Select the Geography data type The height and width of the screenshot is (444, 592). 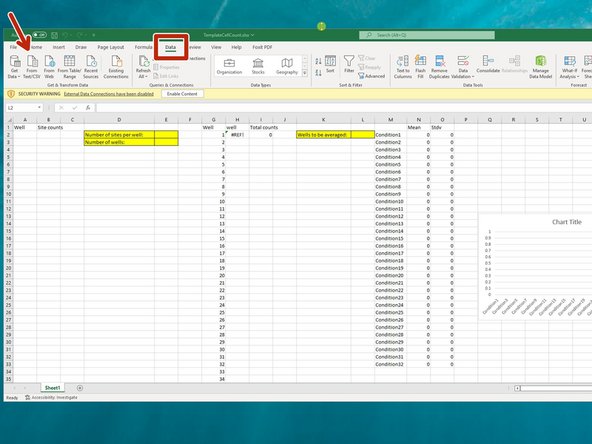click(287, 66)
